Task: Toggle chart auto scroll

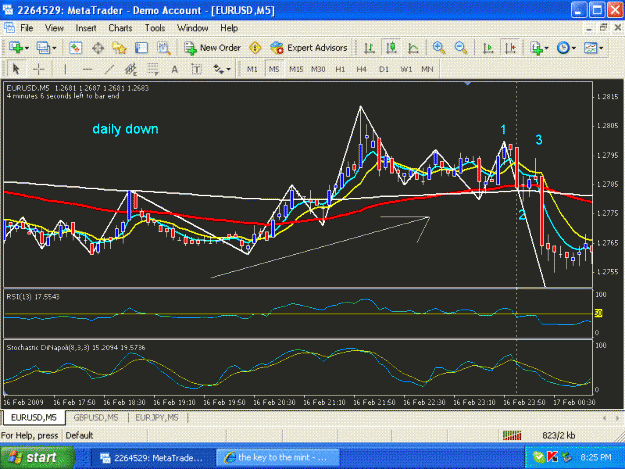Action: point(488,48)
